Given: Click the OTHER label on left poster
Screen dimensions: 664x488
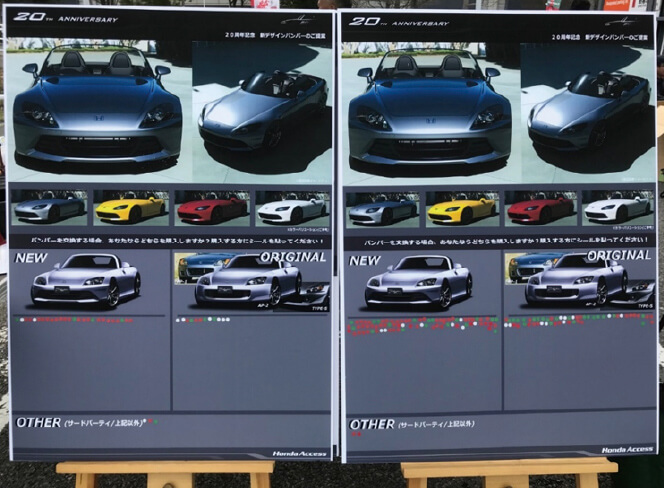Looking at the screenshot, I should 38,422.
